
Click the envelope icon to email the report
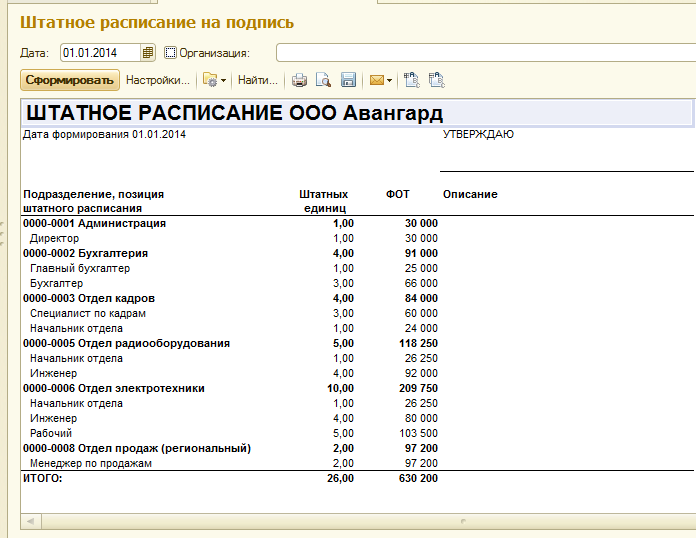pyautogui.click(x=377, y=80)
